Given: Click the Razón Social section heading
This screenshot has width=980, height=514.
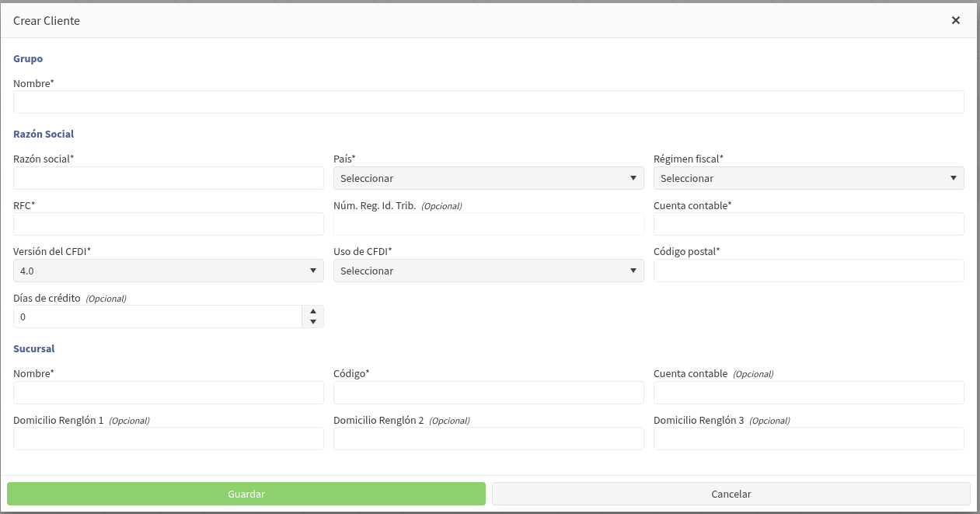Looking at the screenshot, I should (x=44, y=134).
